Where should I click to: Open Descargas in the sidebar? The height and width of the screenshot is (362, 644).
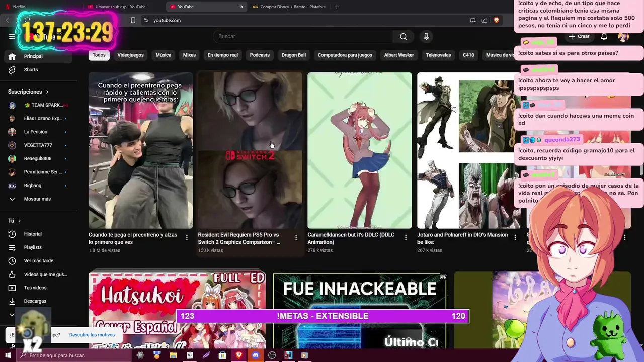(x=38, y=301)
